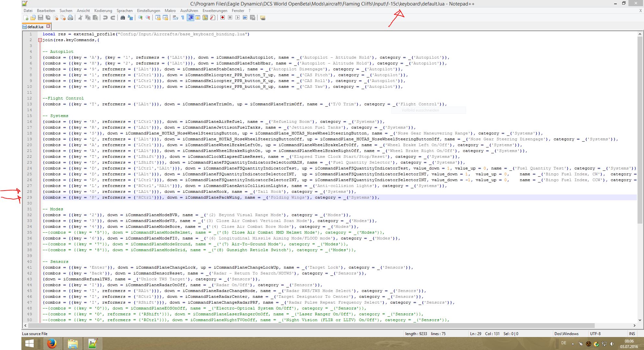The width and height of the screenshot is (644, 350).
Task: Open the Suchen menu
Action: pos(66,11)
